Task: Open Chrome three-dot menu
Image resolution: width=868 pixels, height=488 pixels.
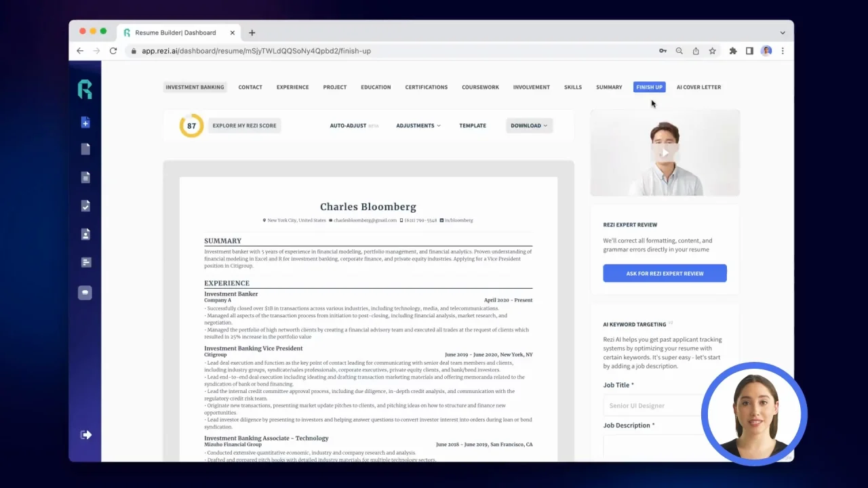Action: [x=783, y=51]
